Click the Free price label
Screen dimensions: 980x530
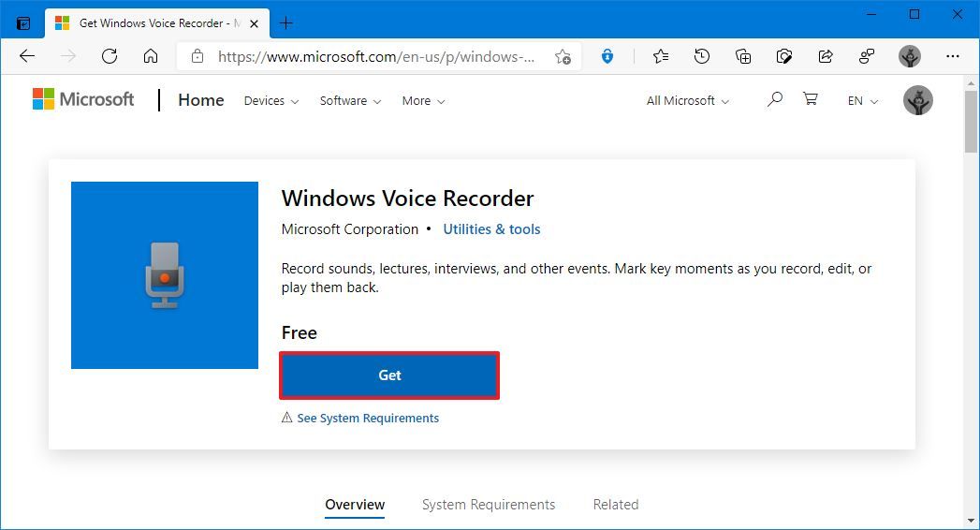(x=299, y=332)
